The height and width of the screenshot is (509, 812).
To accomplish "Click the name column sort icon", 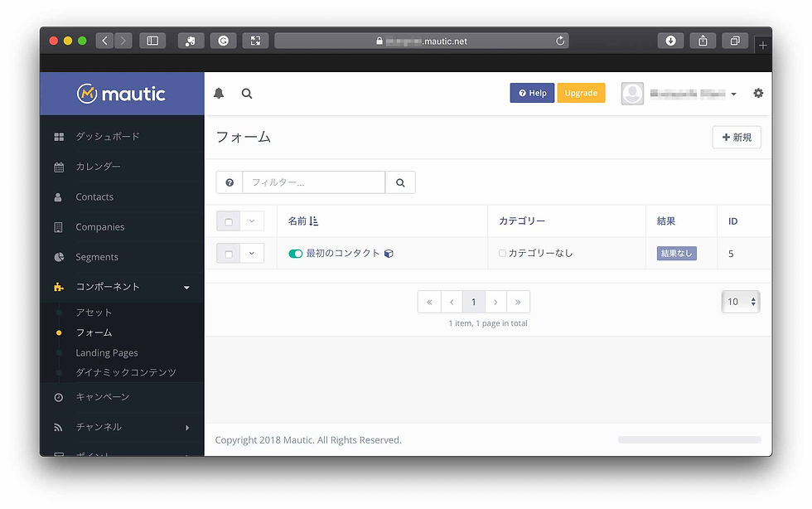I will [314, 221].
